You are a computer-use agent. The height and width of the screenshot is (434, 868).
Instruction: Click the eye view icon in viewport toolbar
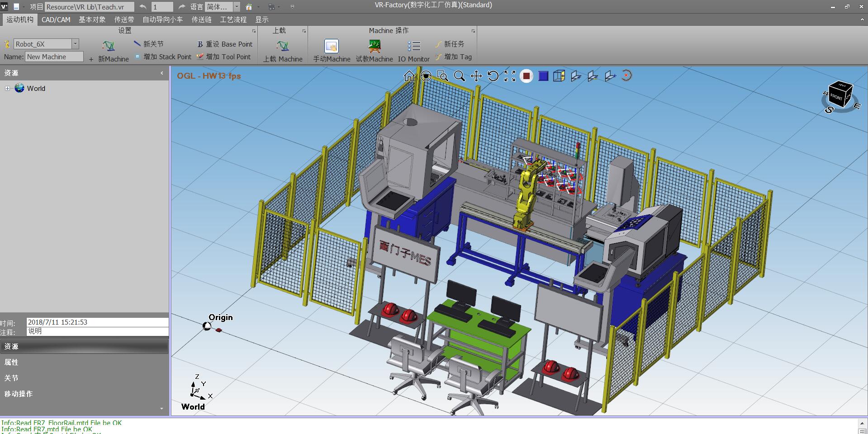coord(426,76)
